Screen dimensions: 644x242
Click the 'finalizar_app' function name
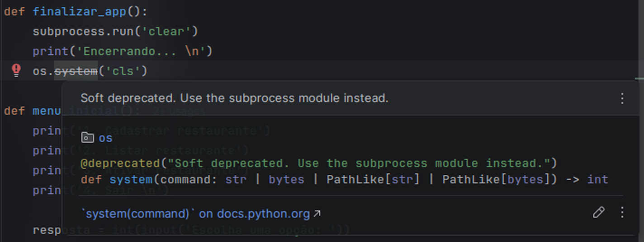[79, 11]
